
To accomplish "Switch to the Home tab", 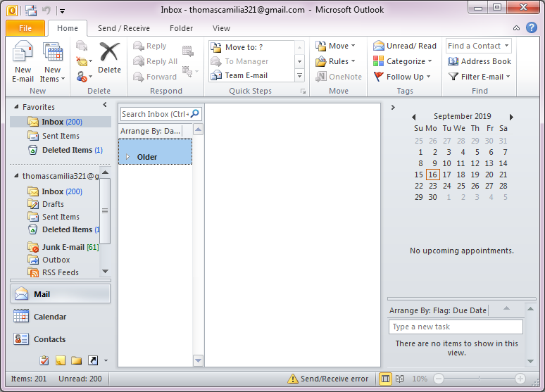I will (68, 28).
